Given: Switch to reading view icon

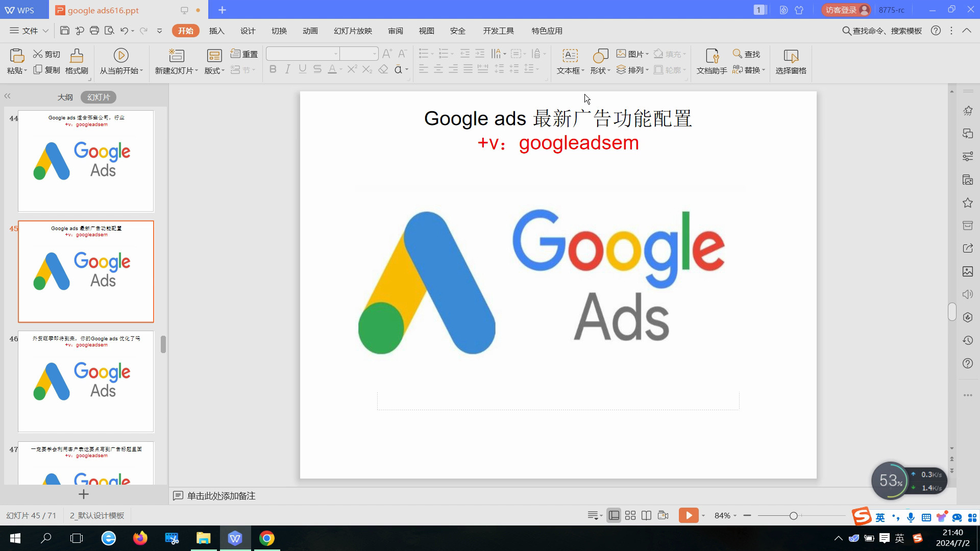Looking at the screenshot, I should pos(646,515).
